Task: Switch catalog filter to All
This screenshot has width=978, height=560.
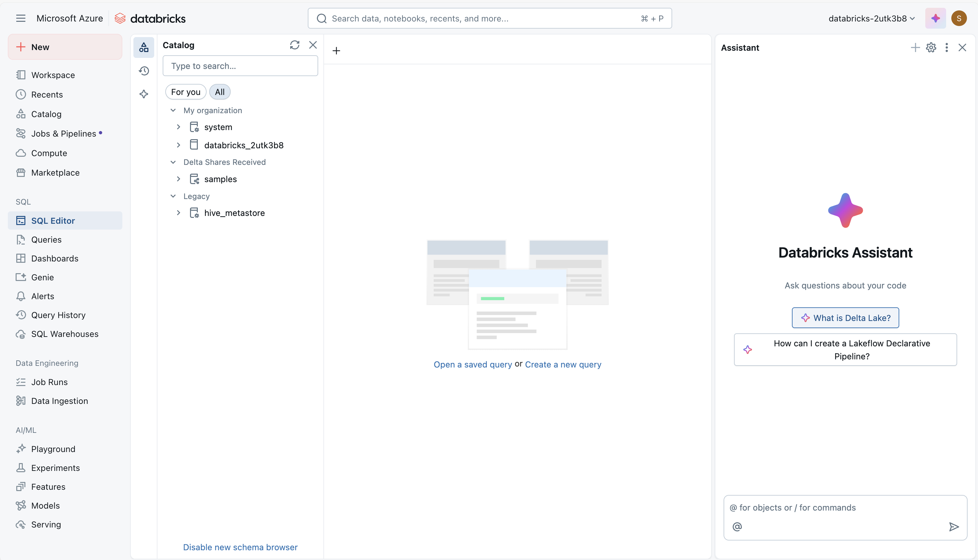Action: [x=220, y=91]
